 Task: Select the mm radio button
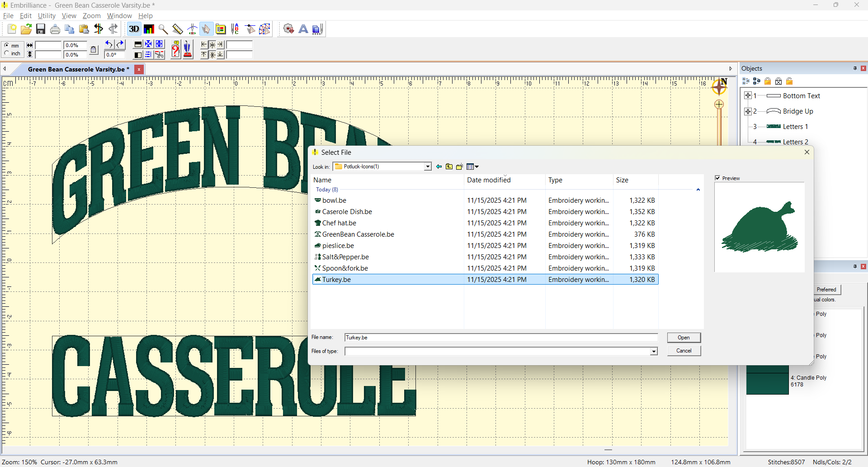[x=7, y=45]
